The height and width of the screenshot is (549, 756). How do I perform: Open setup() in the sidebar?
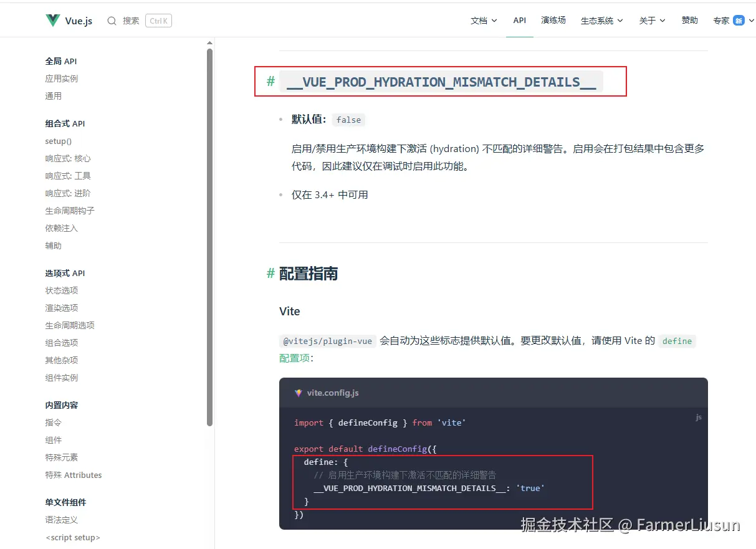point(58,141)
